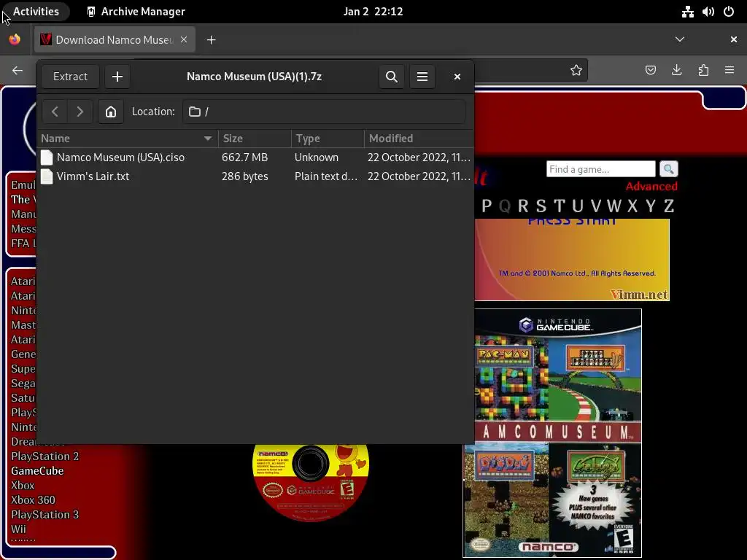The height and width of the screenshot is (560, 747).
Task: Open the Archive Manager hamburger menu
Action: [422, 77]
